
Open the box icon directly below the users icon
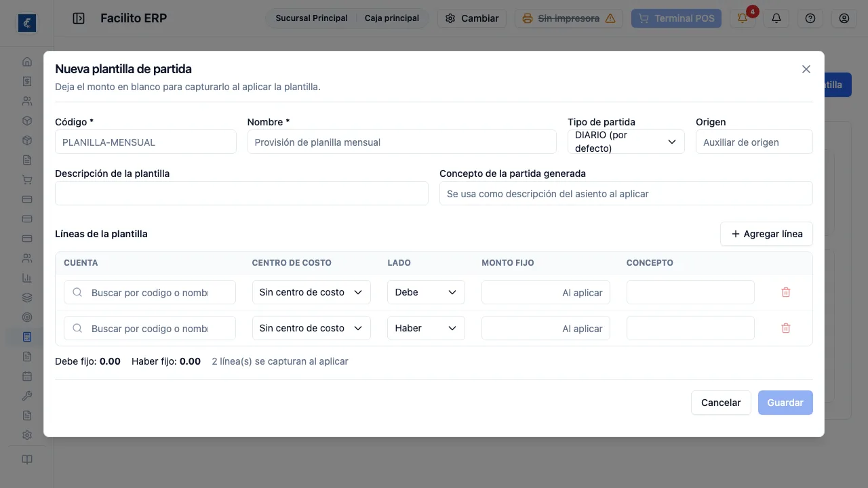click(x=27, y=121)
